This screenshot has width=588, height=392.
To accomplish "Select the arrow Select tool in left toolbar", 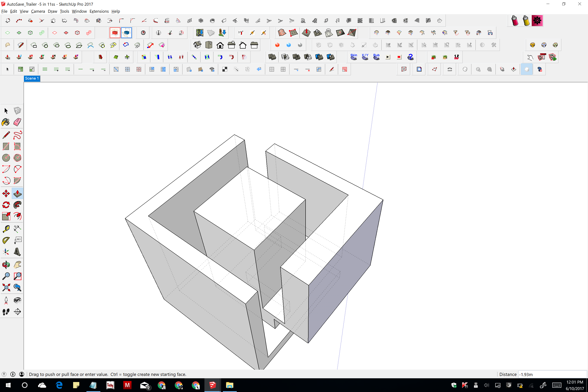I will pyautogui.click(x=6, y=111).
